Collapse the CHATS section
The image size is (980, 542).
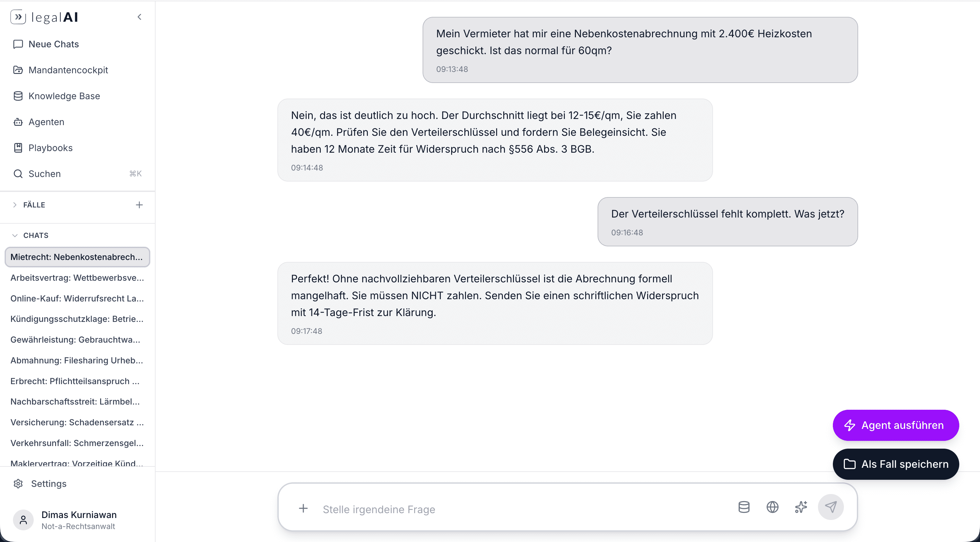click(x=15, y=236)
